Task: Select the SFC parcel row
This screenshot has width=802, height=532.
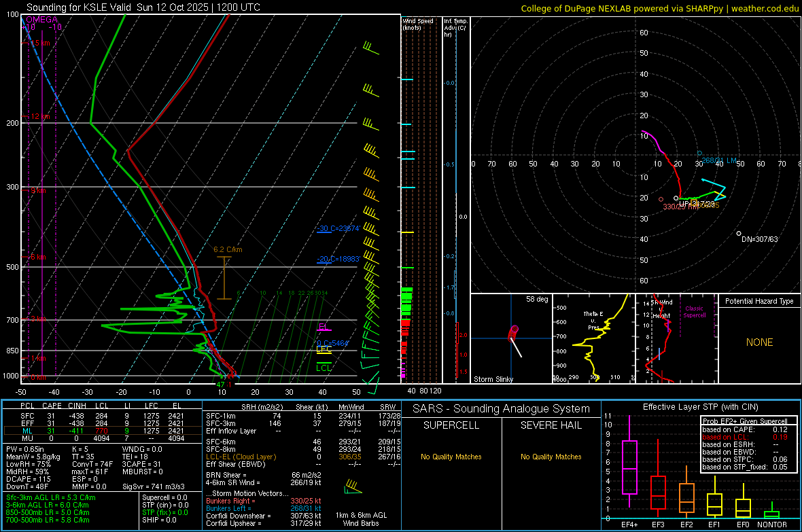Action: click(x=102, y=416)
